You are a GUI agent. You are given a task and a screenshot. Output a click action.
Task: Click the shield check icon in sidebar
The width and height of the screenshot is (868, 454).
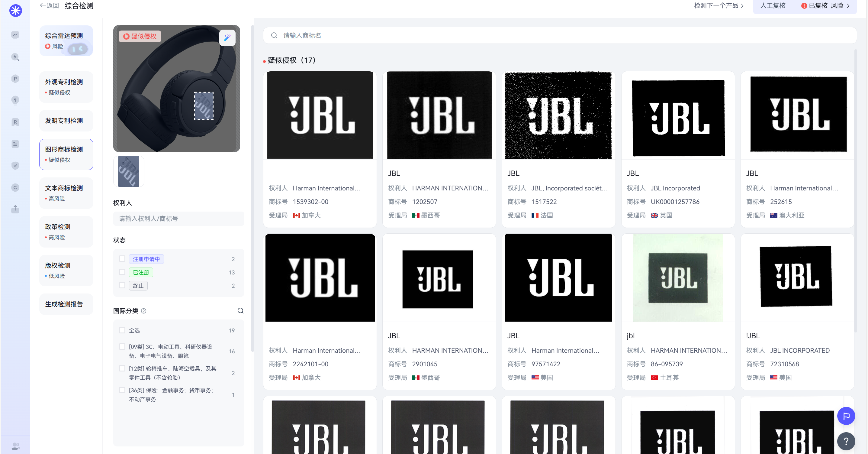(15, 166)
